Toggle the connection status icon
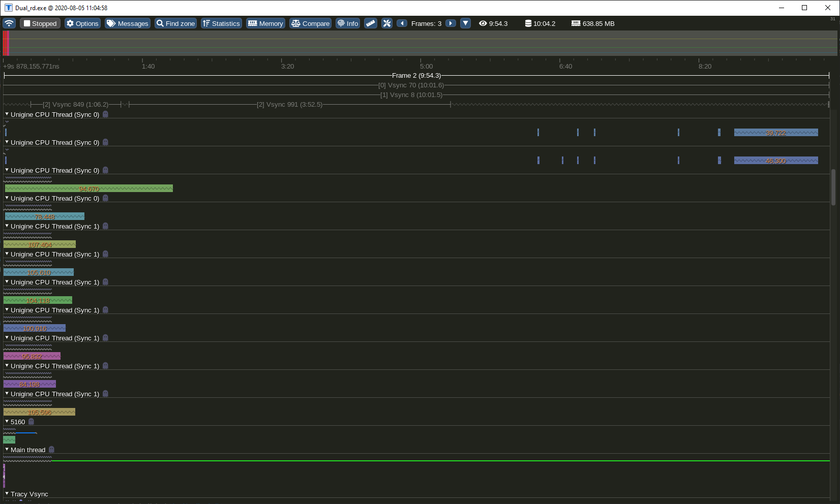Image resolution: width=840 pixels, height=504 pixels. click(x=9, y=23)
